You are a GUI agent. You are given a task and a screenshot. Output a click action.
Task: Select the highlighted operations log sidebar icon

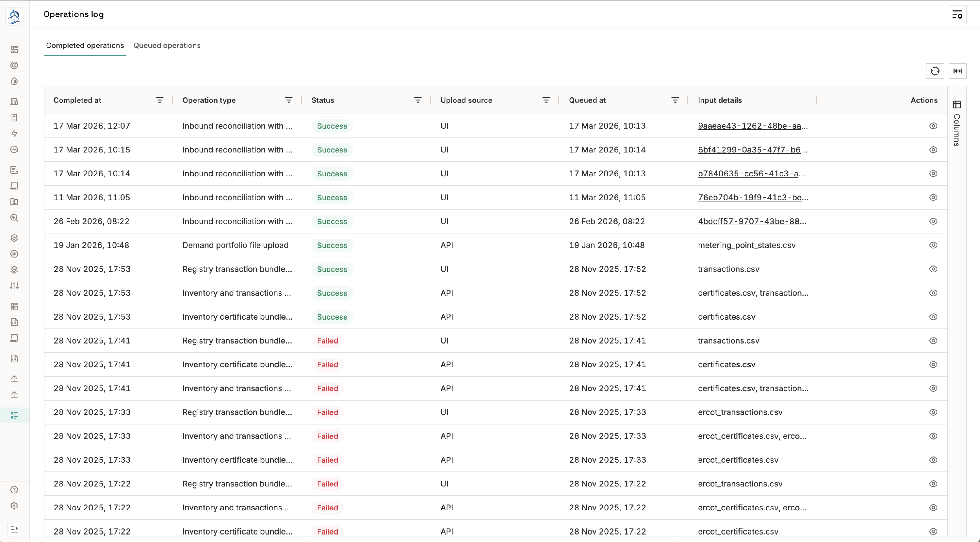14,415
